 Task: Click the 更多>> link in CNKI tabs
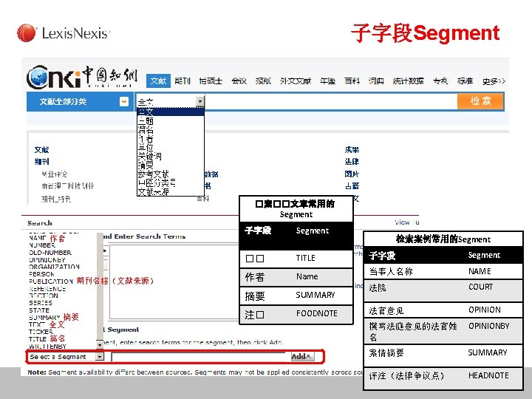pyautogui.click(x=494, y=81)
